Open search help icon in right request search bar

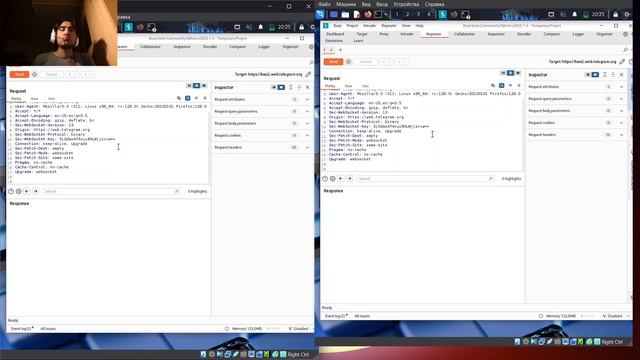(325, 179)
